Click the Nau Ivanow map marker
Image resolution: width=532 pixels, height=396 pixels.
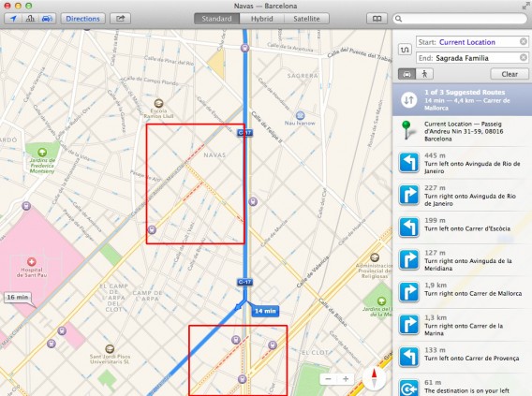coord(300,115)
